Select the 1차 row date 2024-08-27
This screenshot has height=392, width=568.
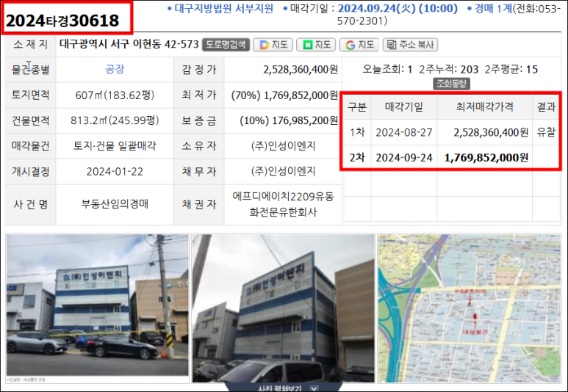tap(404, 132)
